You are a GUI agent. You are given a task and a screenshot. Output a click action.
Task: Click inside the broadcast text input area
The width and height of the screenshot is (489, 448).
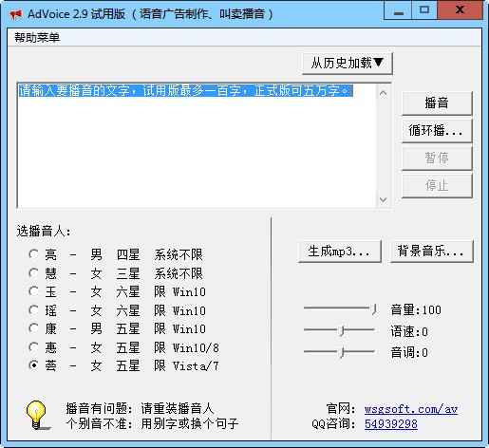click(x=197, y=145)
